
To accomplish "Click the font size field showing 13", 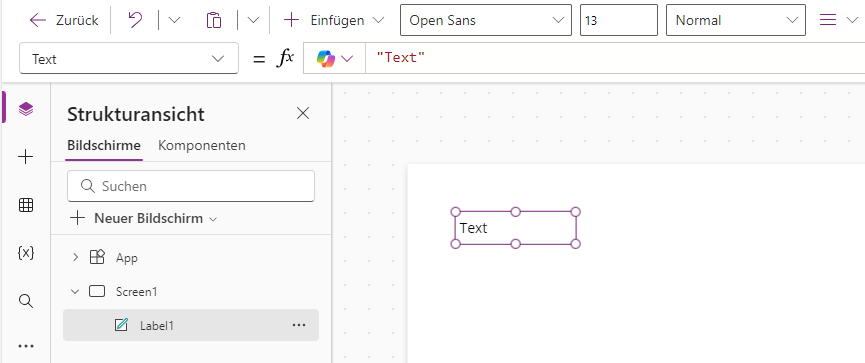I will [619, 20].
